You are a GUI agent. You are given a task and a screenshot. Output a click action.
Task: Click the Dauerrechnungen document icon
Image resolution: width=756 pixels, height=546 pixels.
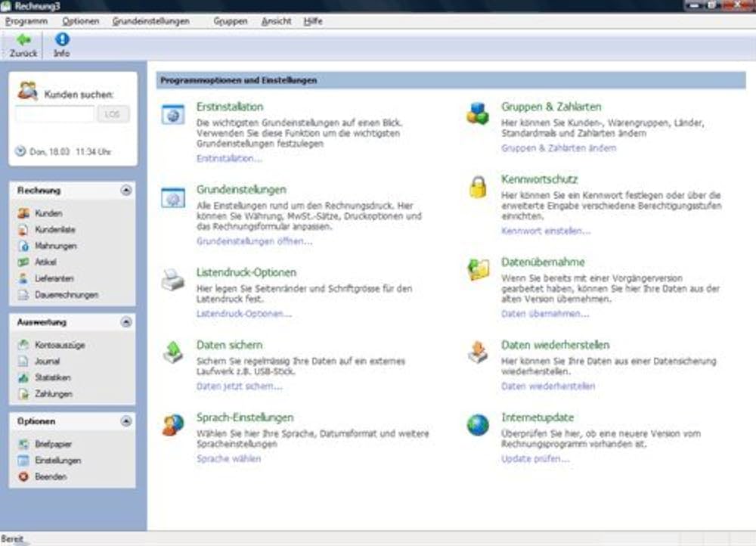[23, 295]
